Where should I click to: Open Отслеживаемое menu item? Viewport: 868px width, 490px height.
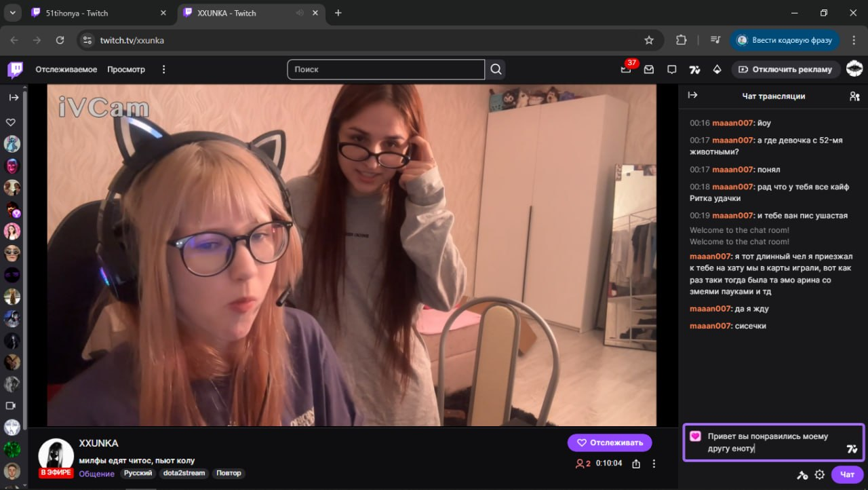[66, 69]
